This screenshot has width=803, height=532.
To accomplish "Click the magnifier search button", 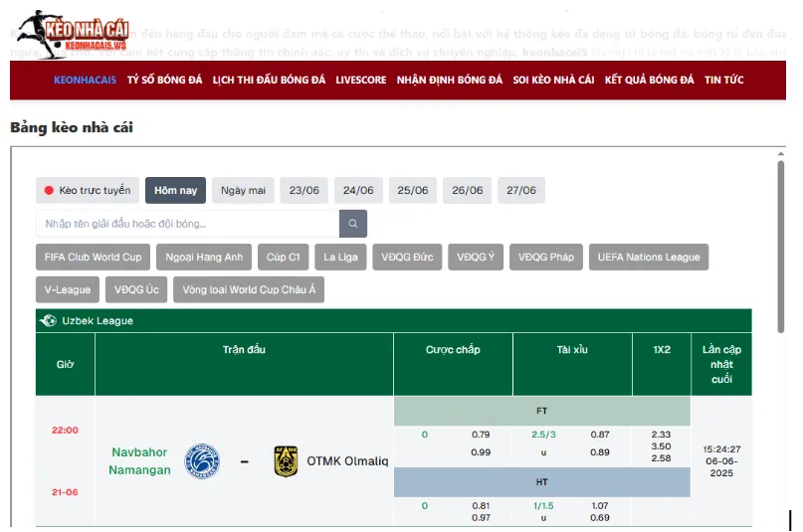I will (x=353, y=224).
